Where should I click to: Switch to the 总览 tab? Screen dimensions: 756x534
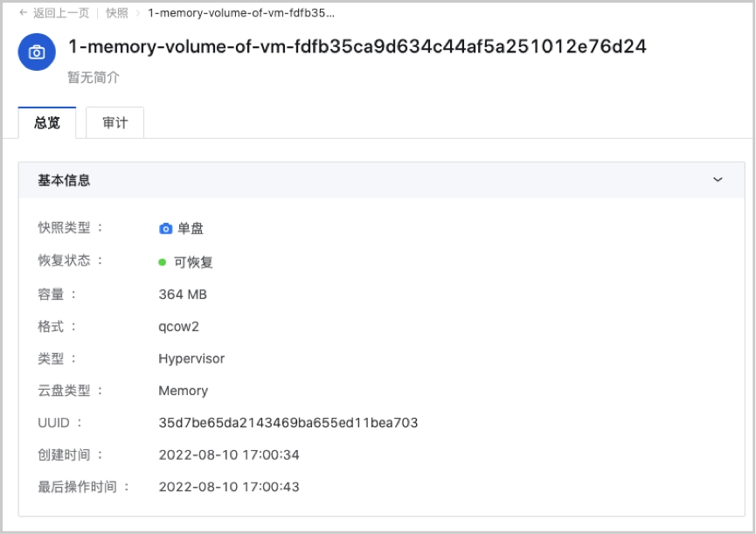point(47,123)
